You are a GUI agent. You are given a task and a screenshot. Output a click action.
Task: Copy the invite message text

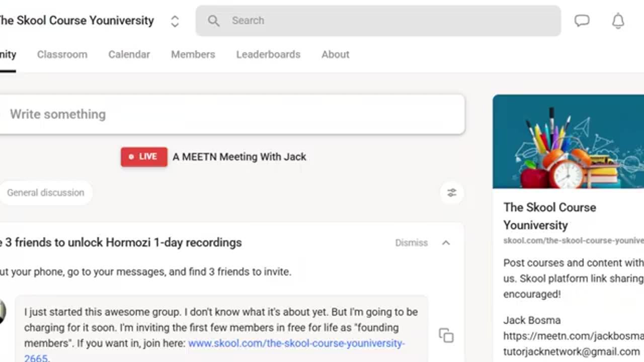(x=446, y=335)
